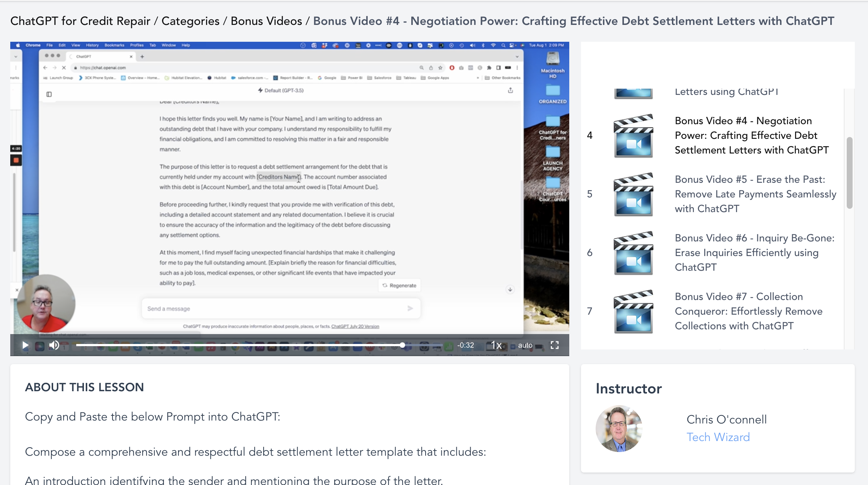The height and width of the screenshot is (485, 868).
Task: Open the auto video quality menu
Action: click(525, 345)
